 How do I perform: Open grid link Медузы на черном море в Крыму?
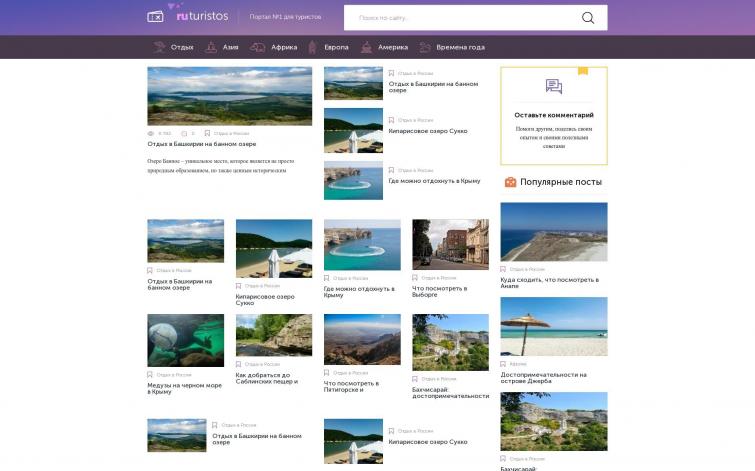(x=184, y=389)
